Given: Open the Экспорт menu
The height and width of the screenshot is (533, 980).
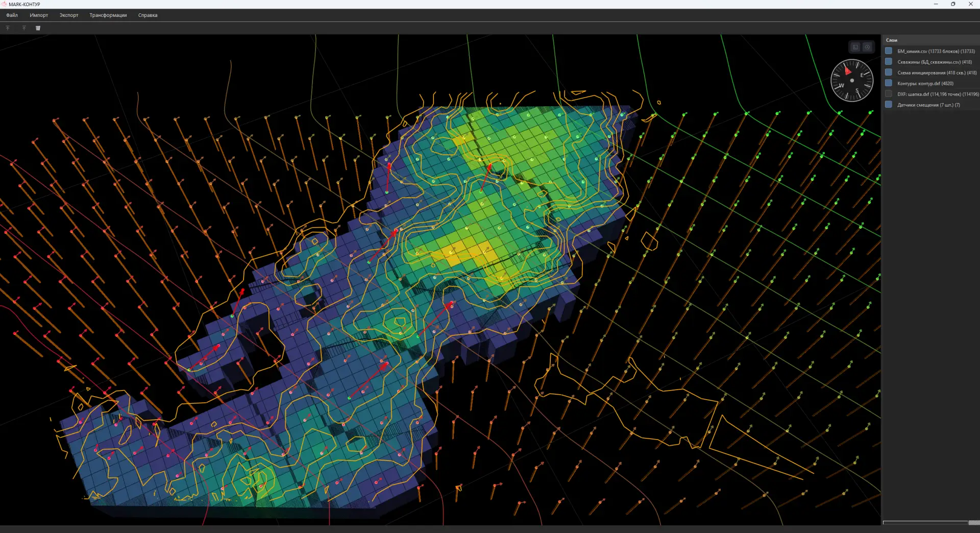Looking at the screenshot, I should [69, 15].
